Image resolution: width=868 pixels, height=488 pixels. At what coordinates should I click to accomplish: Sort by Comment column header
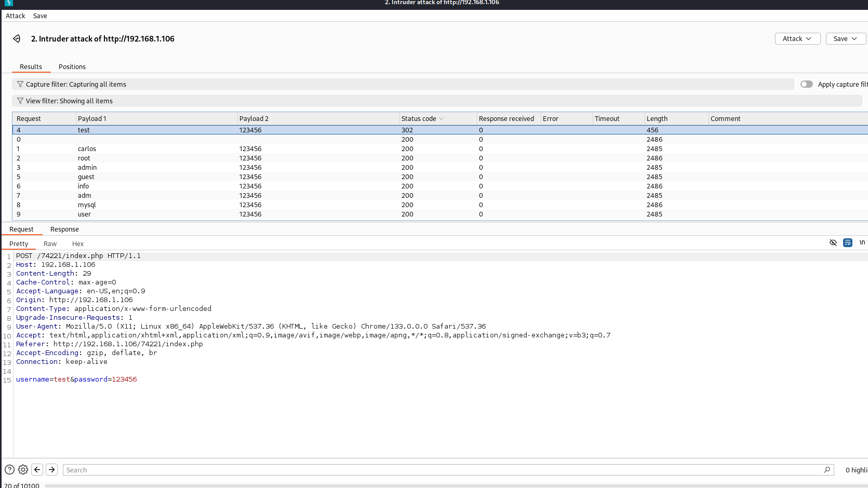click(x=788, y=119)
